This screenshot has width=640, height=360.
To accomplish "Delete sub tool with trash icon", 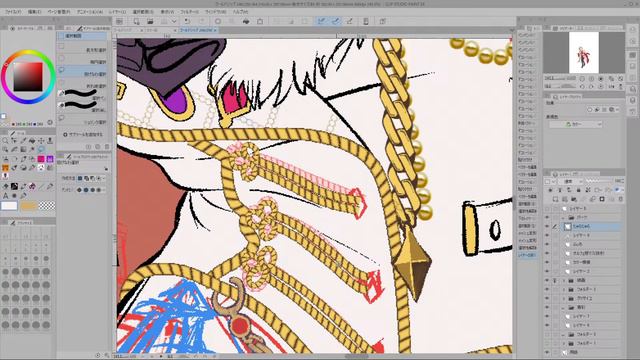I will 107,147.
